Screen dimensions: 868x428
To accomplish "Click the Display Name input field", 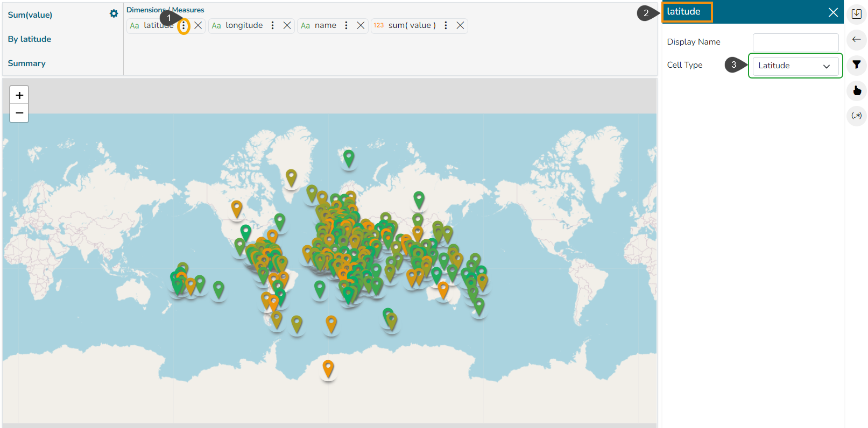I will click(795, 42).
